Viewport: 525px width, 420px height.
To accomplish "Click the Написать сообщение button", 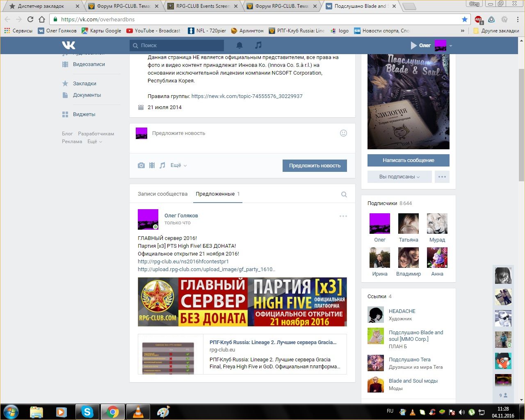I will 409,160.
